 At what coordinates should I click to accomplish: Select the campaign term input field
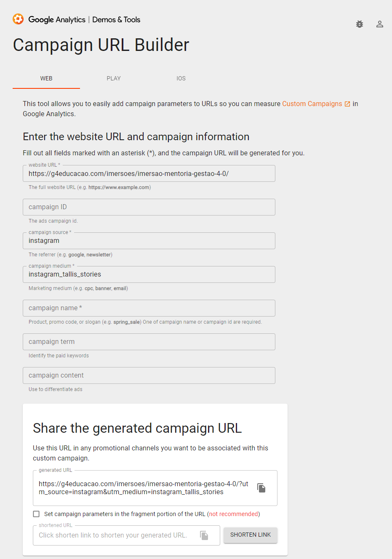pos(149,342)
